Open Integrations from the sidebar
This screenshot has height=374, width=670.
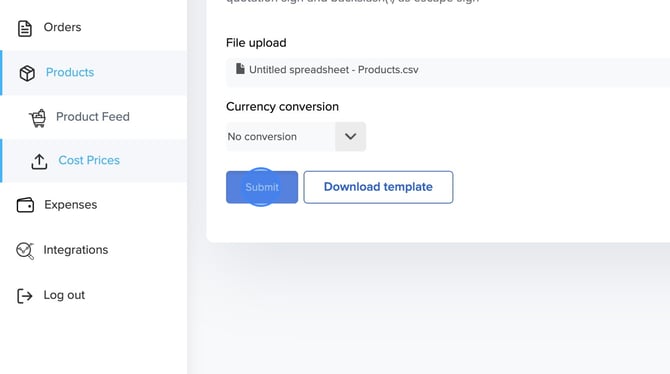76,250
